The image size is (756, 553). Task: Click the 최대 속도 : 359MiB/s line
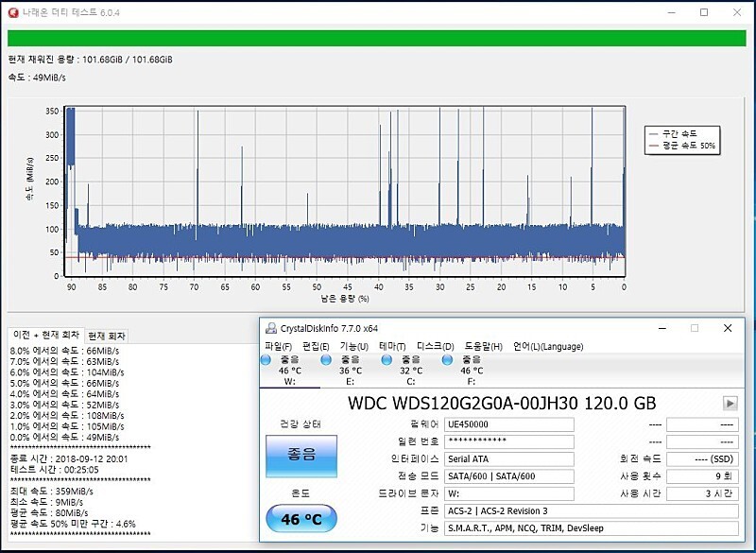point(52,492)
